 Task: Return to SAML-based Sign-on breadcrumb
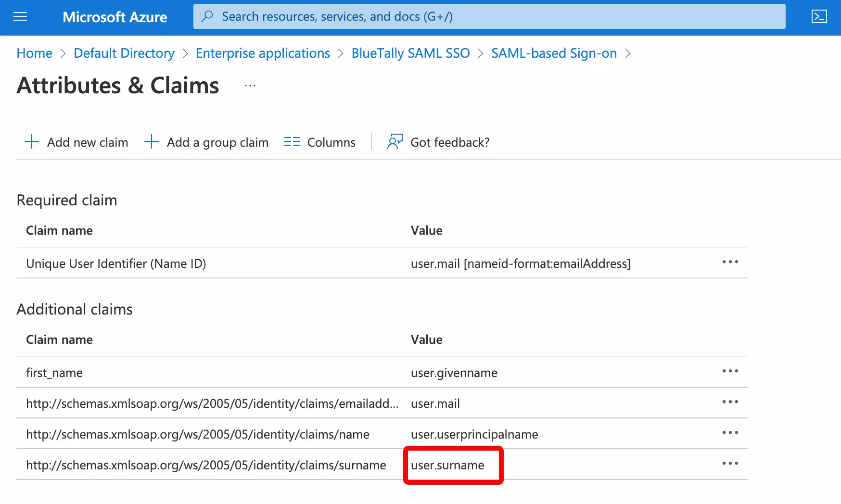point(554,53)
